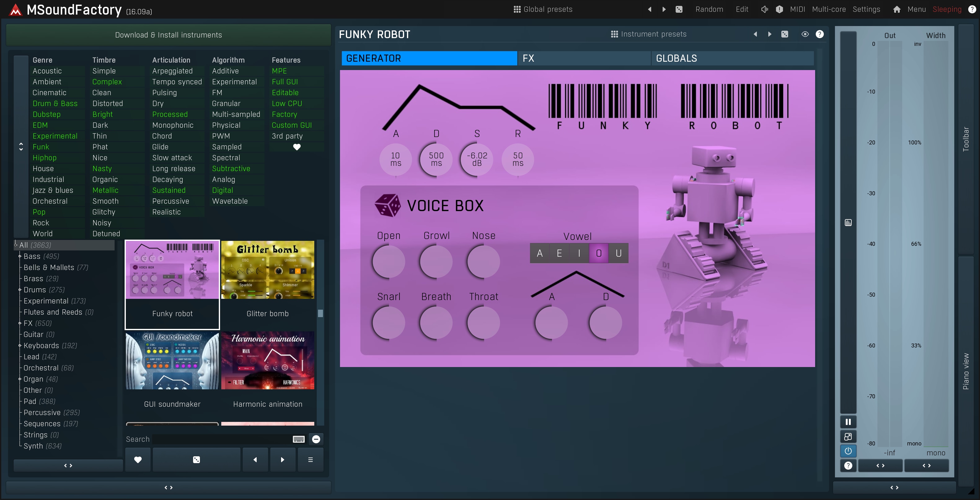
Task: Click the Attack 10 ms knob
Action: click(x=396, y=159)
